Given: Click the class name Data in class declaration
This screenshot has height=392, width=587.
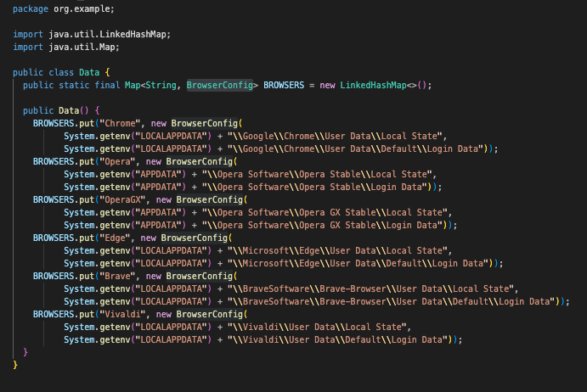Looking at the screenshot, I should click(90, 72).
